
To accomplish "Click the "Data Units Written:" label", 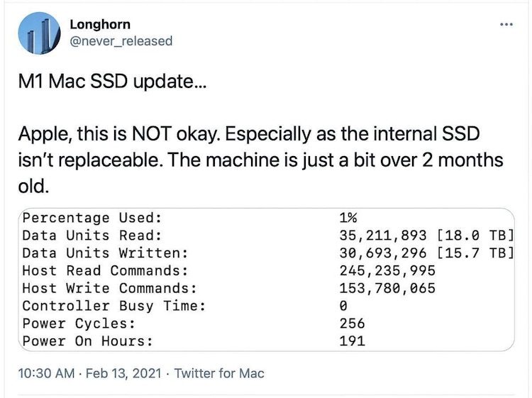I will click(105, 253).
